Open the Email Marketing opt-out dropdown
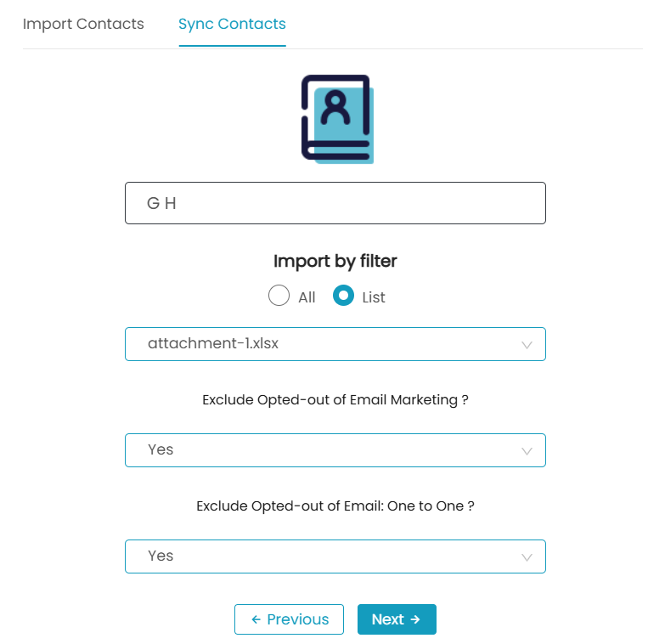The image size is (665, 644). click(335, 450)
